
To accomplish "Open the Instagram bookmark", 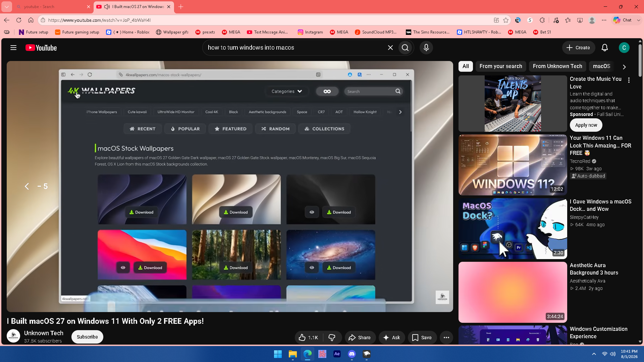I will [310, 32].
